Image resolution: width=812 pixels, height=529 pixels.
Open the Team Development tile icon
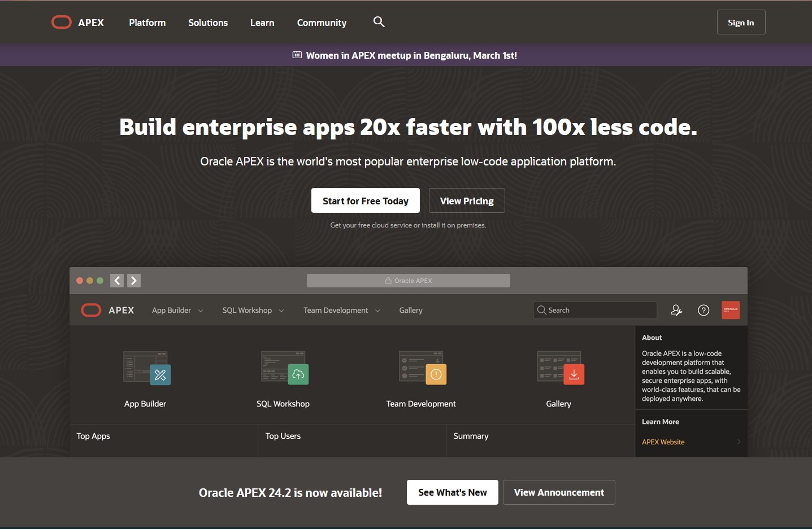(423, 368)
